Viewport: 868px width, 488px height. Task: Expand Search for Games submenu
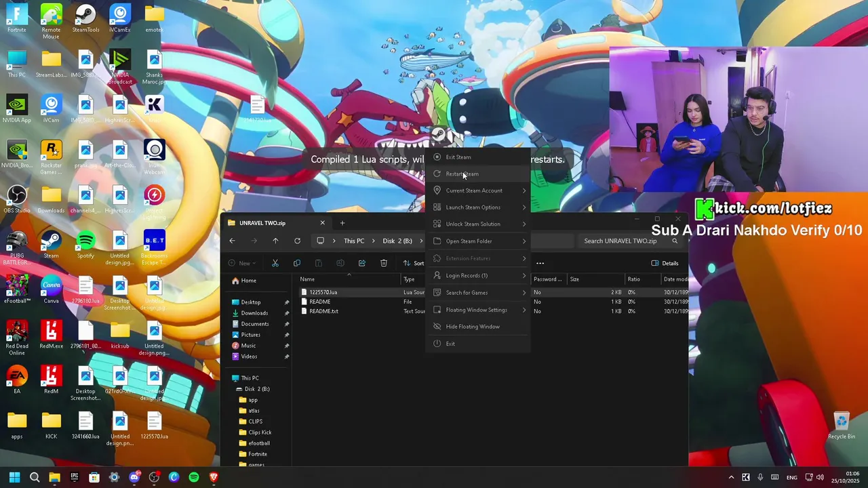[x=478, y=293]
